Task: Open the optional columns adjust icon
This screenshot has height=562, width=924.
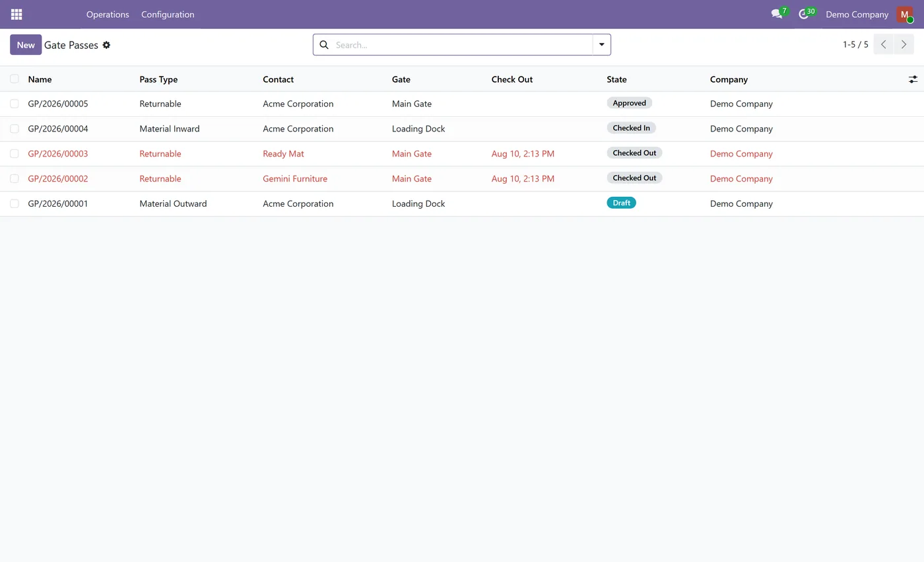Action: [x=913, y=79]
